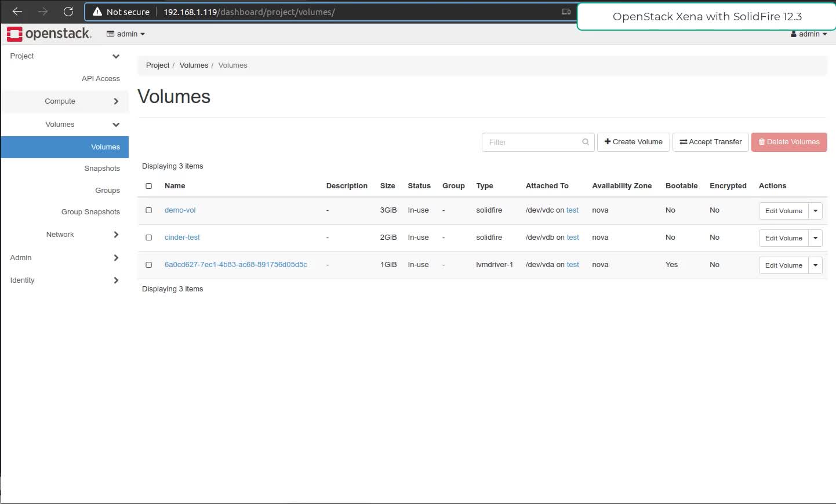This screenshot has height=504, width=836.
Task: Go back with the browser back arrow
Action: point(17,12)
